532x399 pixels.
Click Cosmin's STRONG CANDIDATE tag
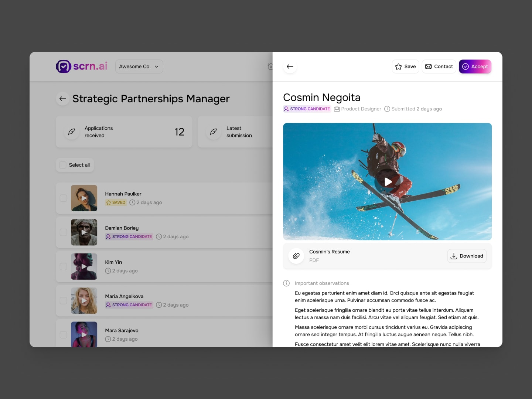pyautogui.click(x=307, y=109)
